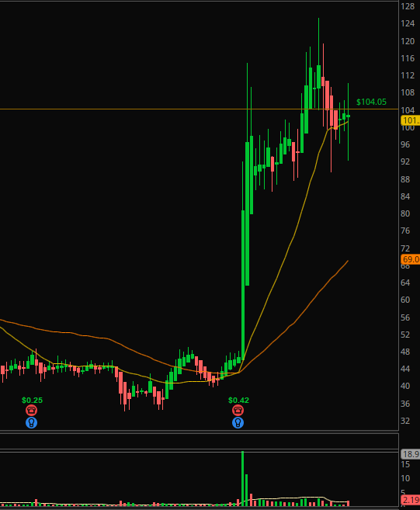Click the 32 price axis label
420x510 pixels.
coord(405,421)
